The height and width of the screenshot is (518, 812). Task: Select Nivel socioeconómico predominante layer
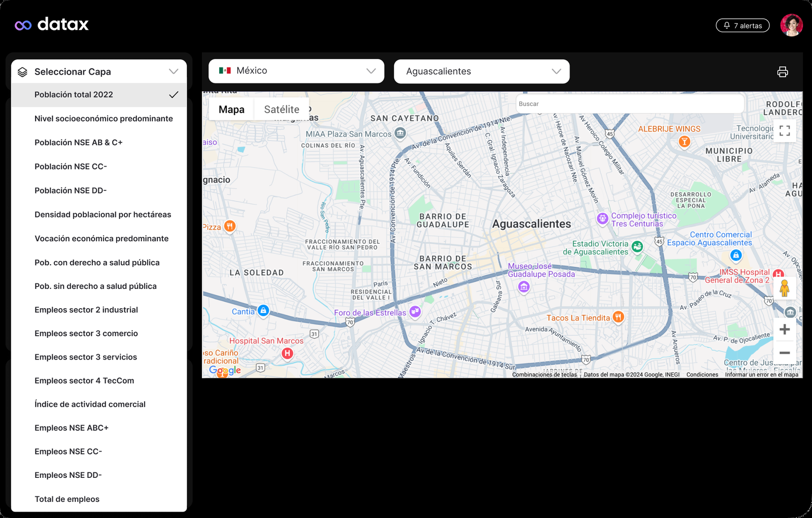point(99,119)
